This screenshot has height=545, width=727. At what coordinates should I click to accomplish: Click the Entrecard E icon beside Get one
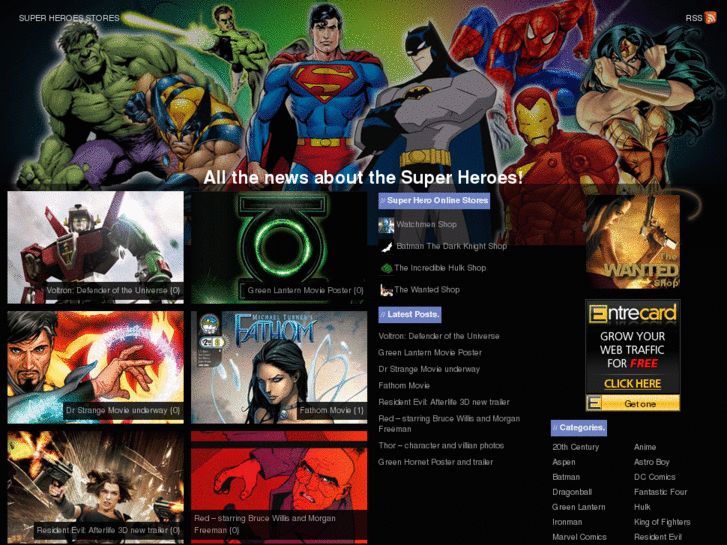coord(594,403)
